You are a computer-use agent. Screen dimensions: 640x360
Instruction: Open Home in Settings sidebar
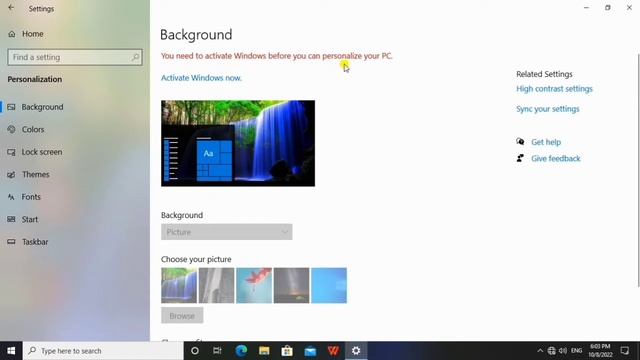click(33, 34)
